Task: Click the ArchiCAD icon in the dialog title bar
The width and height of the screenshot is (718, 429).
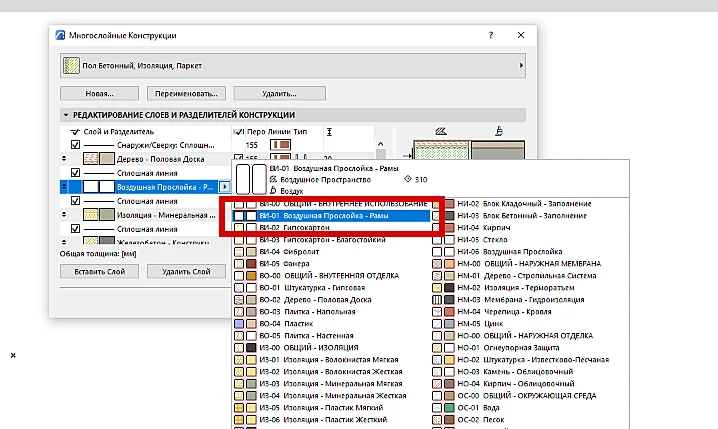Action: point(60,35)
